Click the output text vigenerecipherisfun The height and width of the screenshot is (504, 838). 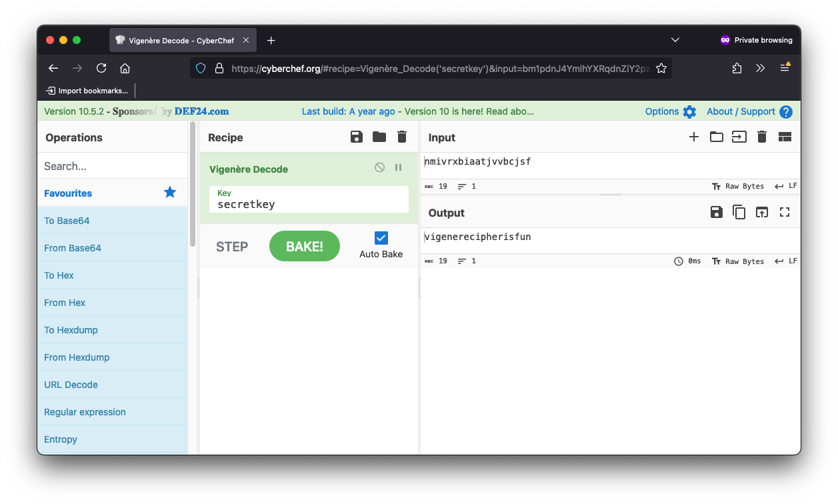click(x=477, y=237)
